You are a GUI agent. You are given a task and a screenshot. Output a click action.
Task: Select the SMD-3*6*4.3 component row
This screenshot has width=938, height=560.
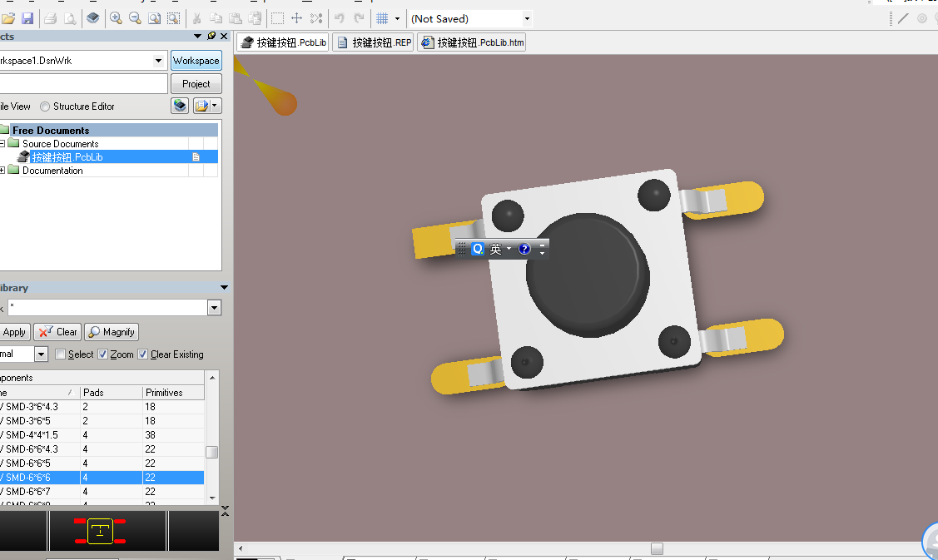coord(102,407)
